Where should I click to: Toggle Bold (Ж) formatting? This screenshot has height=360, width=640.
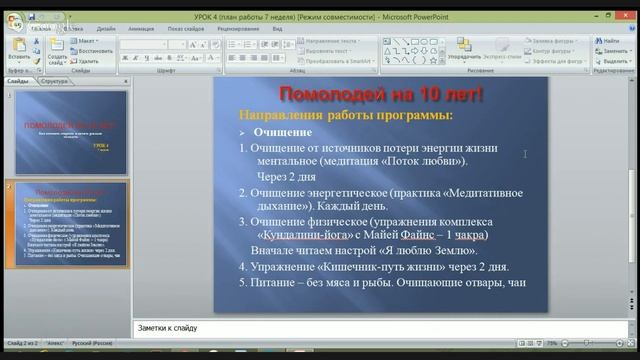[126, 58]
